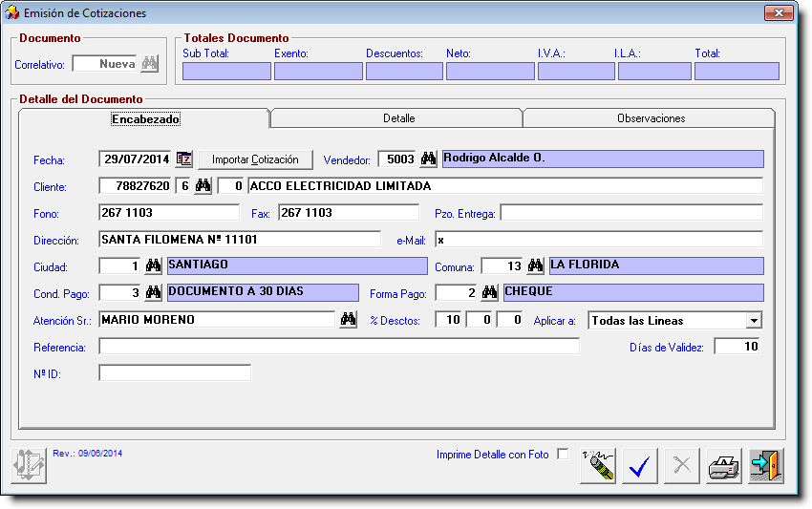Expand the Aplicar a dropdown

point(754,321)
